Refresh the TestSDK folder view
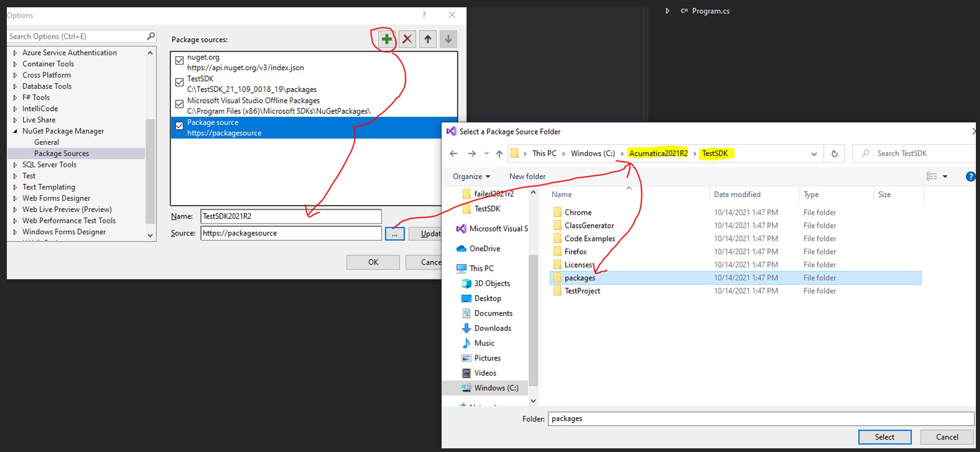Screen dimensions: 980x452 point(834,154)
